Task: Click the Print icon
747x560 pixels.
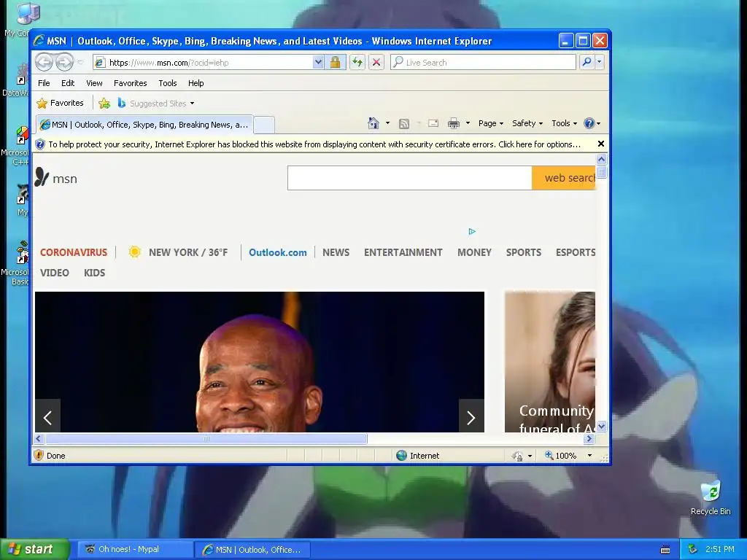Action: [454, 123]
